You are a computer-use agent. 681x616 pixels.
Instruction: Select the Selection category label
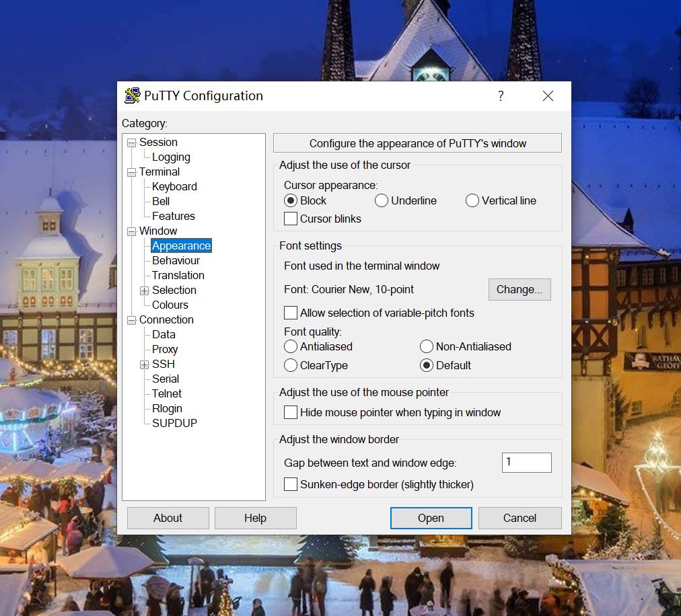point(174,290)
